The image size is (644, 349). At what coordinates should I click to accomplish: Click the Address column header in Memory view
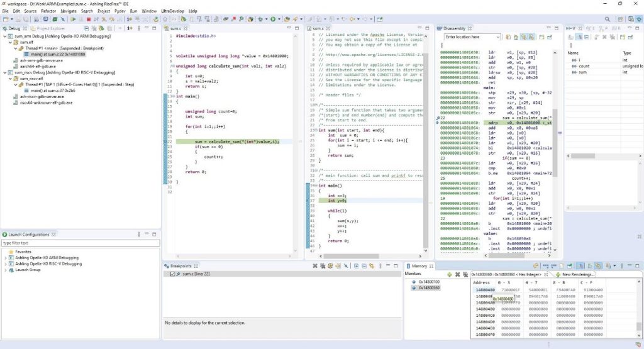[481, 282]
